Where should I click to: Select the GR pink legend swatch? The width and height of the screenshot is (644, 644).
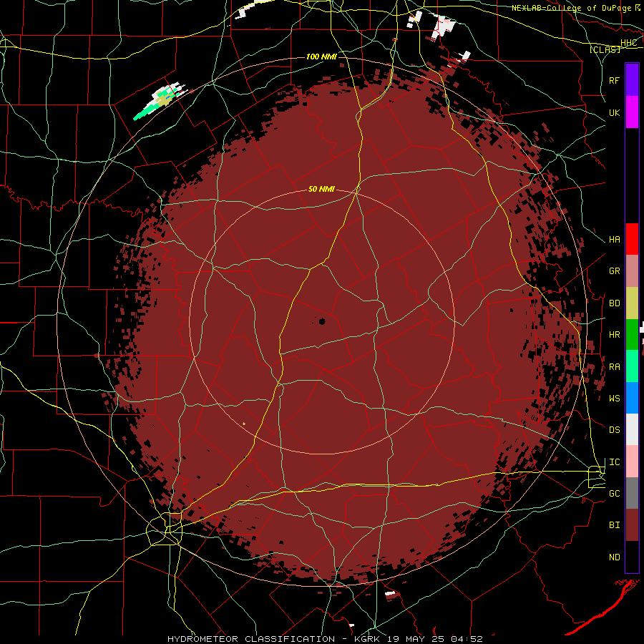point(632,271)
